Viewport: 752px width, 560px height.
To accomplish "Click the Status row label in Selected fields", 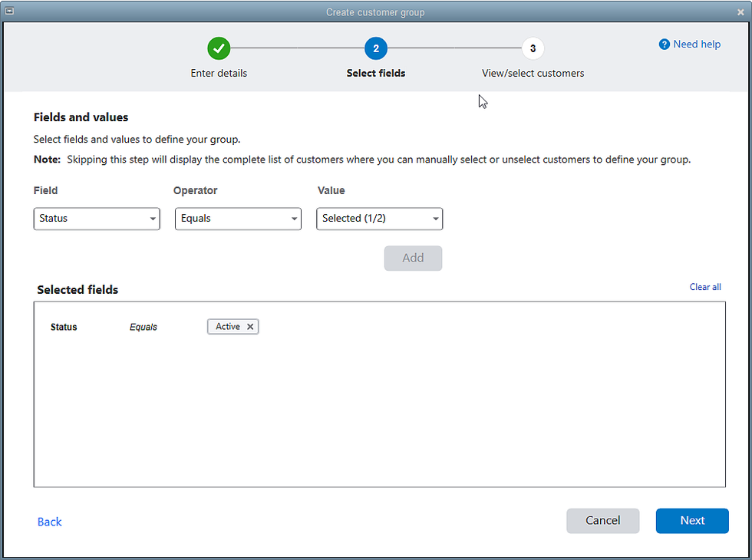I will tap(64, 327).
